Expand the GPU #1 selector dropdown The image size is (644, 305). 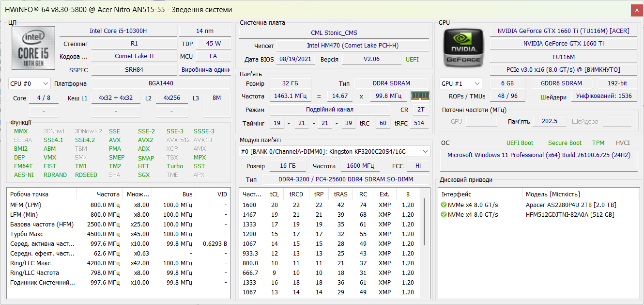pos(461,83)
